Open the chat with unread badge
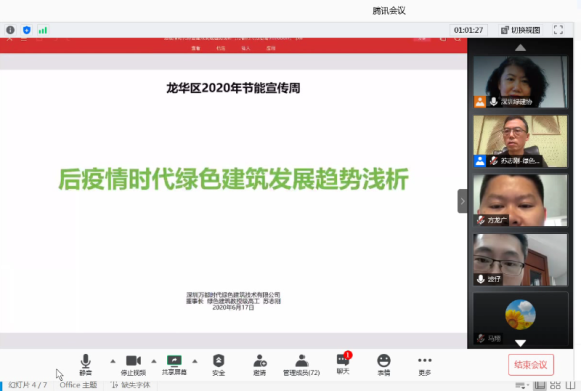581x391 pixels. click(x=343, y=364)
